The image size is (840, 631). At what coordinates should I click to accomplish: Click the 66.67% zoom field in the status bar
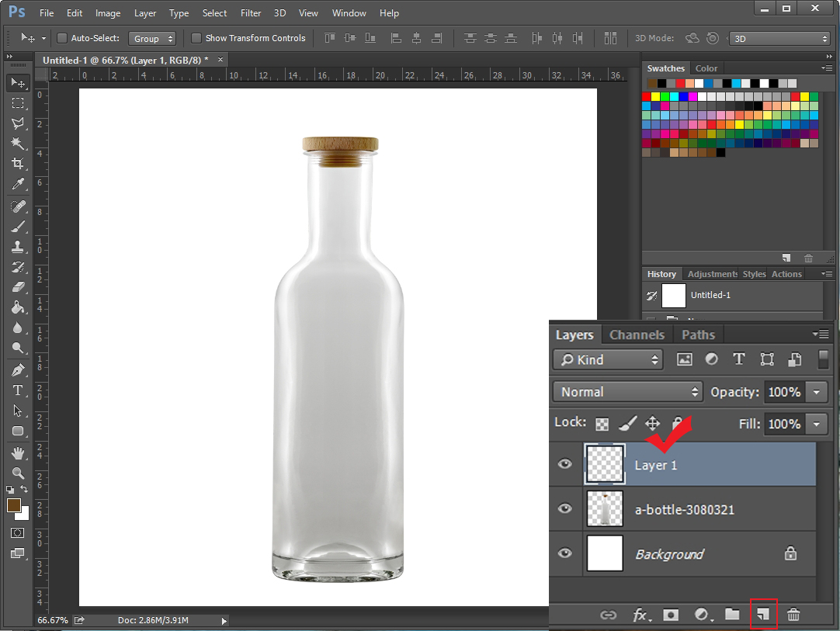click(x=53, y=620)
